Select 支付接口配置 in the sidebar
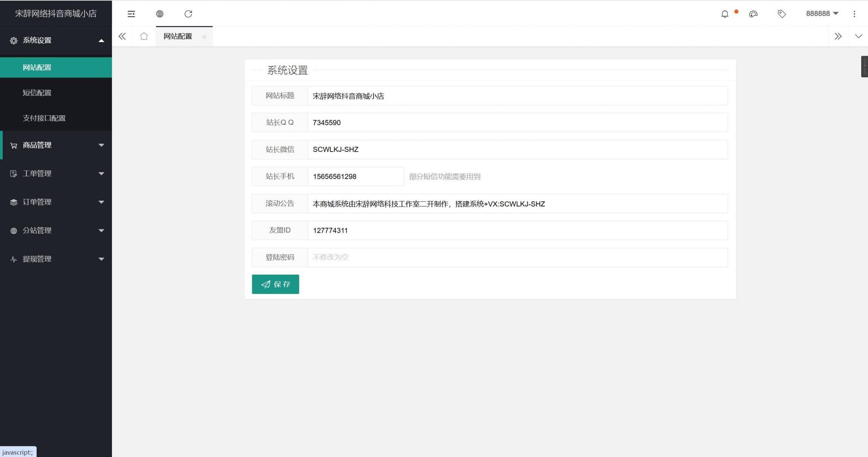The image size is (868, 457). coord(44,118)
